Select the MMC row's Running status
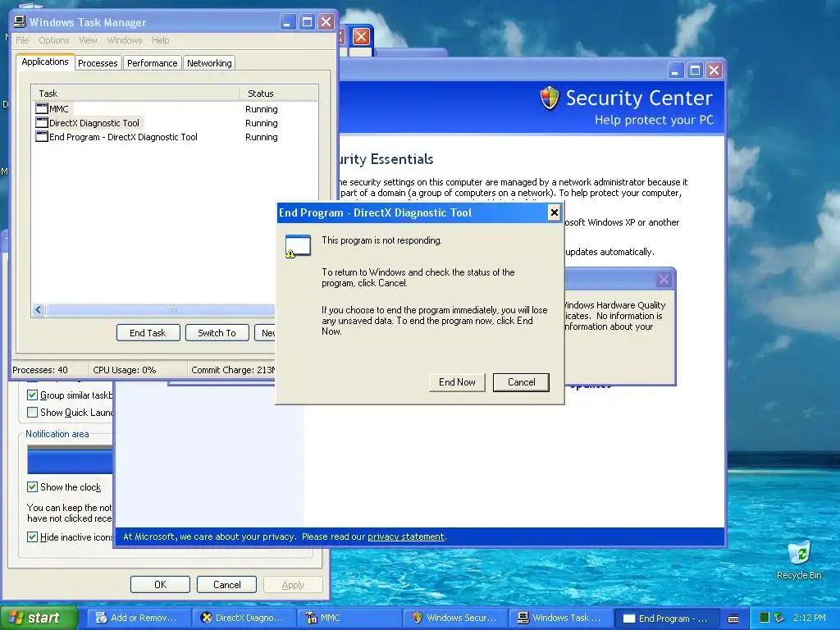 pos(262,109)
